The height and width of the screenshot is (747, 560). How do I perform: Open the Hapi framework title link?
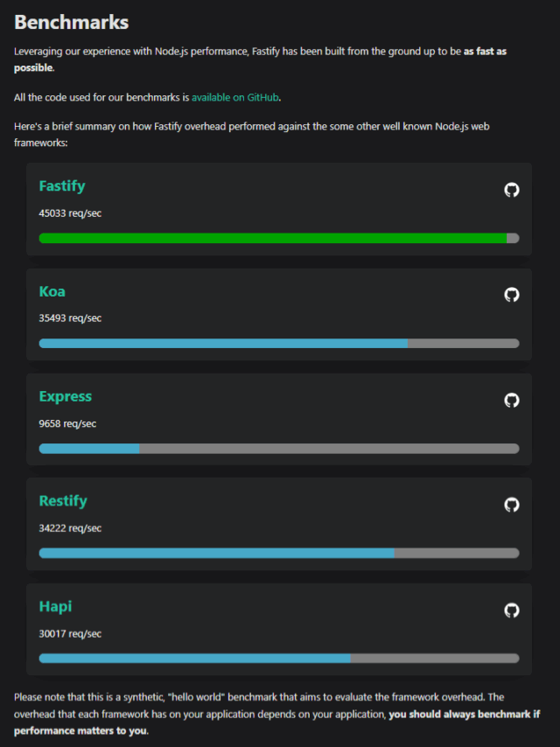tap(55, 606)
